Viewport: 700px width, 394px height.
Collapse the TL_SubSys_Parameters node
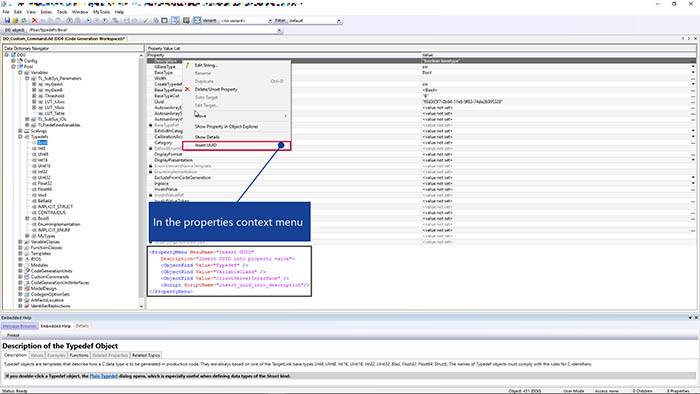click(x=27, y=78)
